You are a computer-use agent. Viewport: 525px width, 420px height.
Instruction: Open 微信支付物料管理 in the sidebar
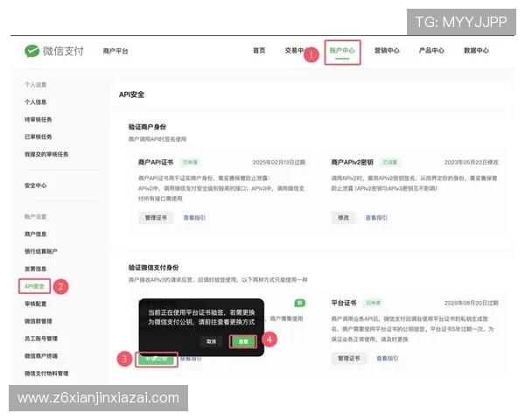[46, 374]
